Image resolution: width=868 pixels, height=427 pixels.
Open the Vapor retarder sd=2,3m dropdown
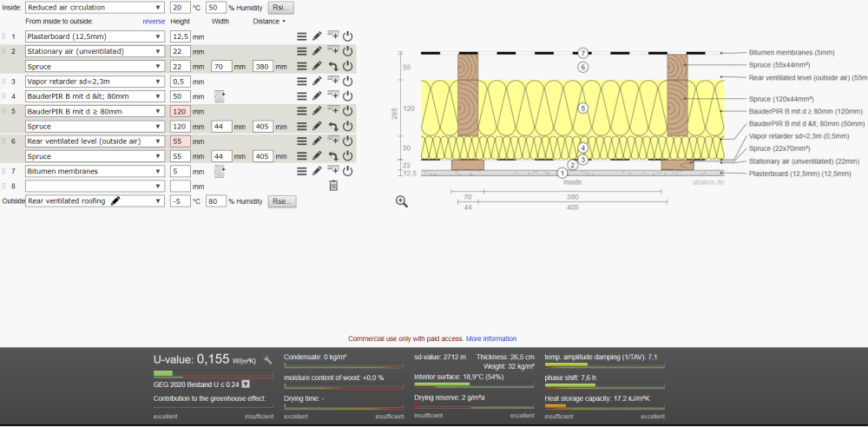point(95,82)
